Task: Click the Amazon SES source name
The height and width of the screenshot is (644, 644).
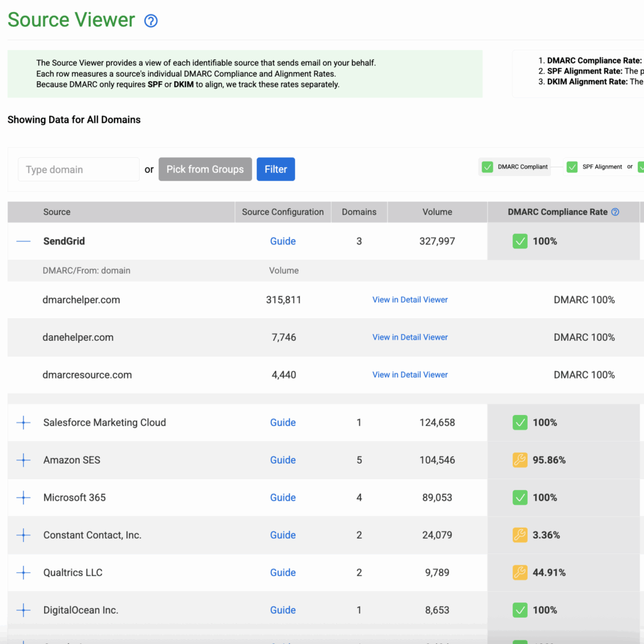Action: [72, 460]
